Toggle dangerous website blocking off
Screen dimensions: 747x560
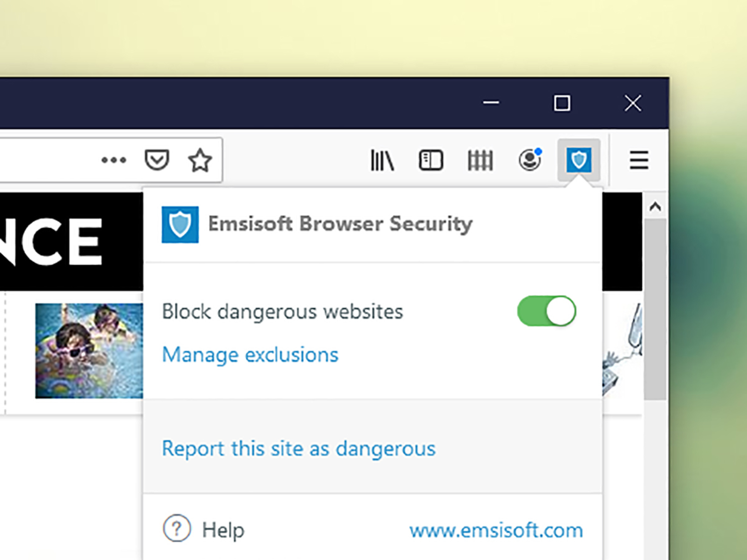click(546, 311)
